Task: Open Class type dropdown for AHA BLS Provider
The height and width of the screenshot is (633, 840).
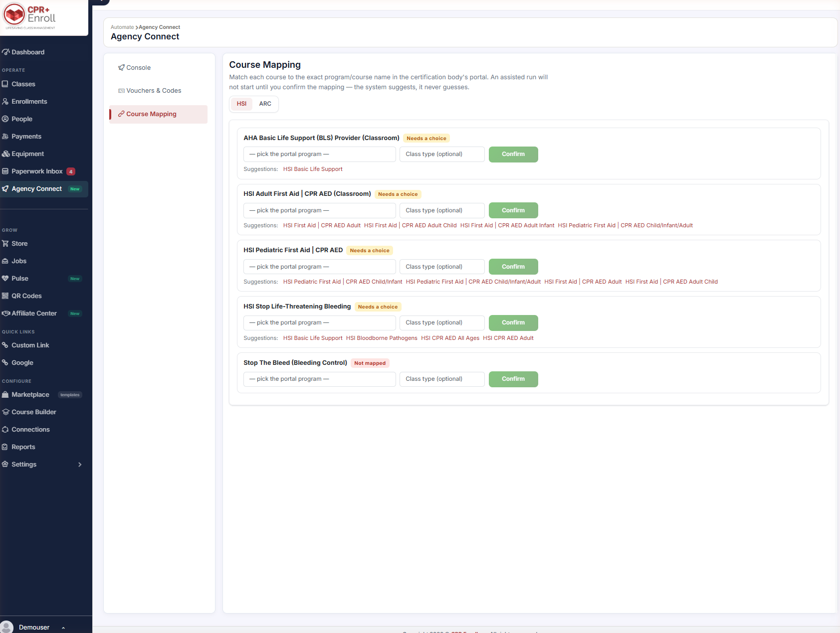Action: click(x=442, y=155)
